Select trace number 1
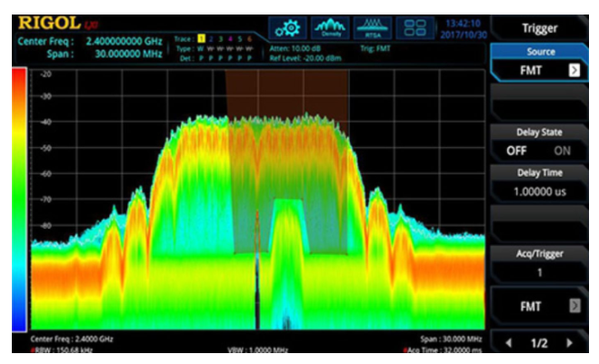Screen dimensions: 599x364 201,38
